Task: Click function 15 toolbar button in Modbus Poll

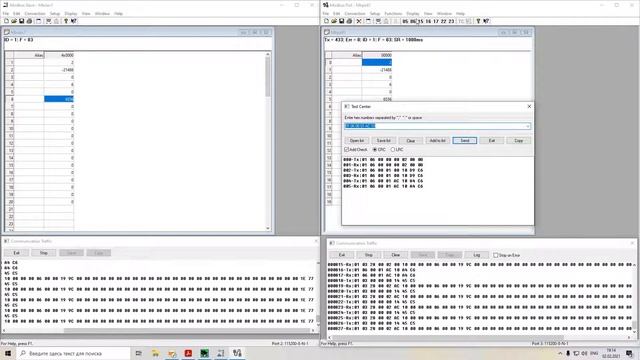Action: point(421,21)
